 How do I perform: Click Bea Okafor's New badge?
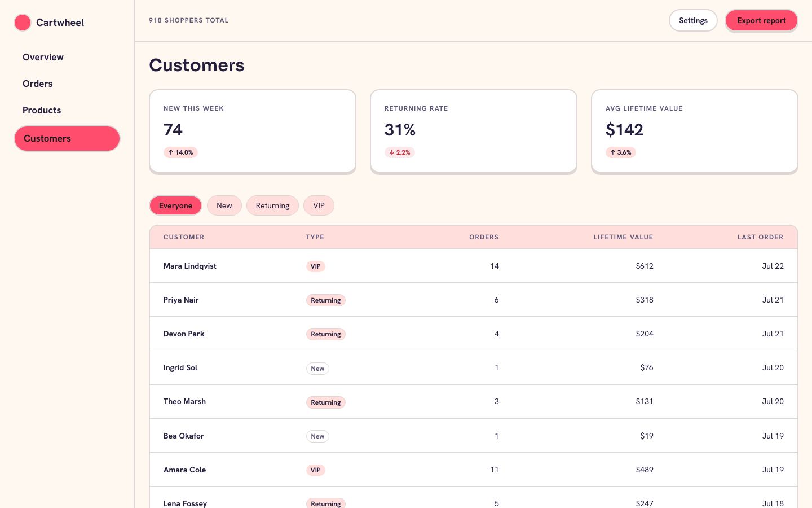(x=317, y=436)
